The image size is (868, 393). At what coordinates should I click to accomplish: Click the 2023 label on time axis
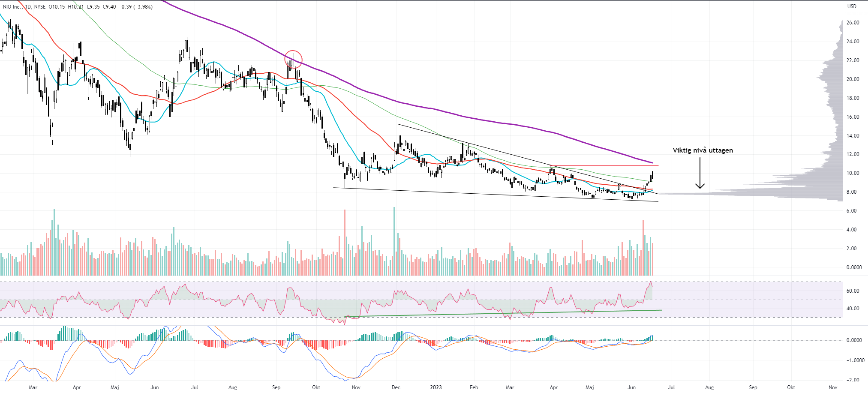tap(436, 387)
